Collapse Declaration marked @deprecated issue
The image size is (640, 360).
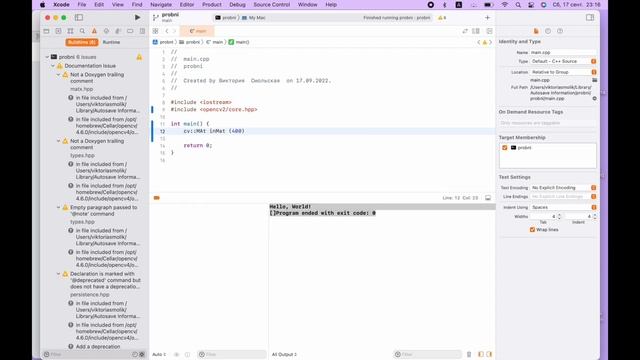point(58,274)
